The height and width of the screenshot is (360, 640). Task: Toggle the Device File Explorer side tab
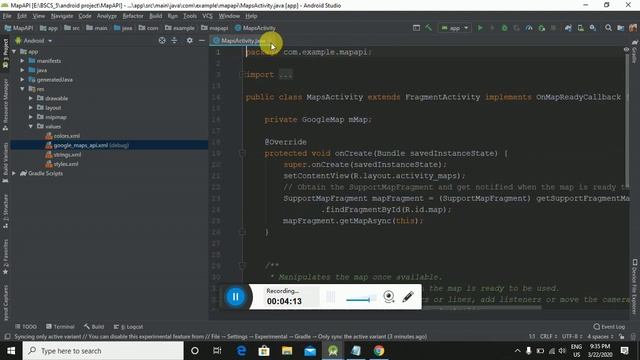(635, 286)
